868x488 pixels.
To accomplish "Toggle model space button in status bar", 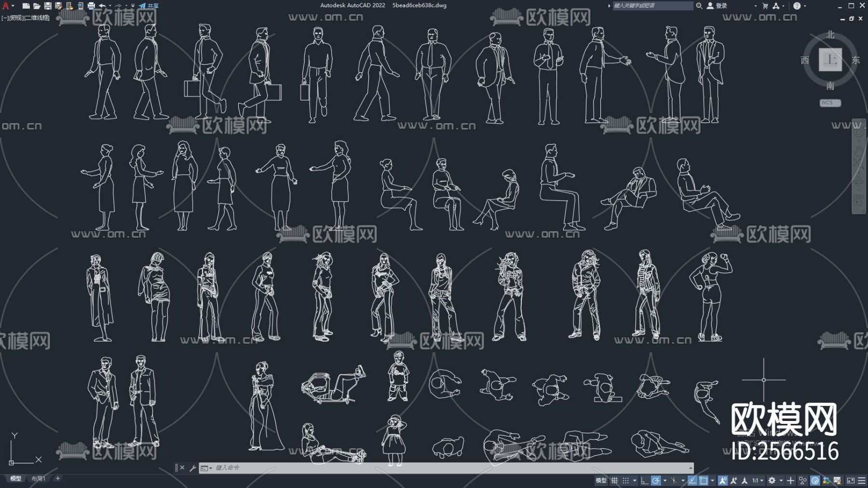I will click(x=601, y=480).
